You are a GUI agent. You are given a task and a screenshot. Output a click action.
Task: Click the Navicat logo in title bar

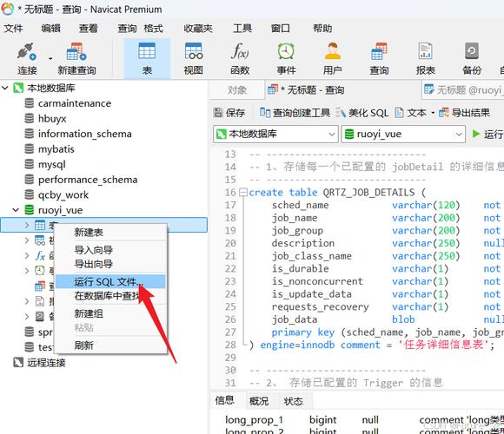(x=8, y=9)
